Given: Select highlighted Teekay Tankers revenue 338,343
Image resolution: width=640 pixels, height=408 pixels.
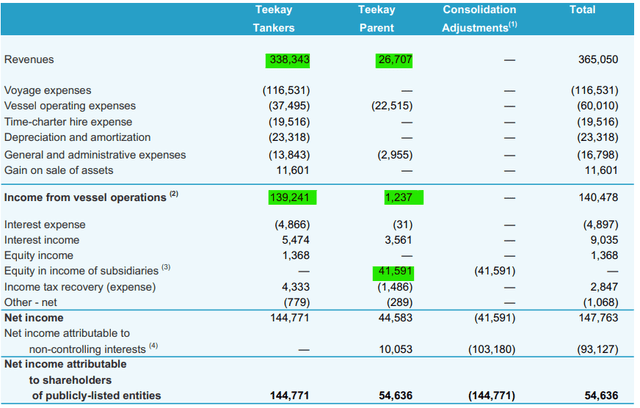Looking at the screenshot, I should (x=288, y=60).
